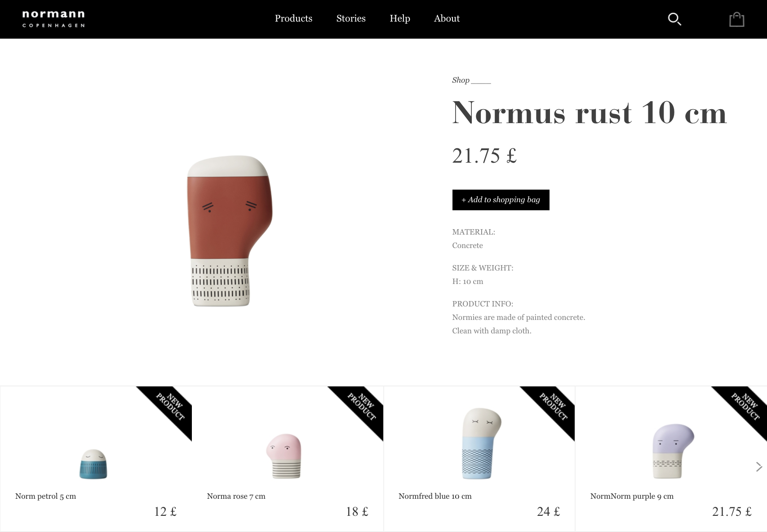Open NormNorm purple 9 cm thumbnail

click(673, 451)
